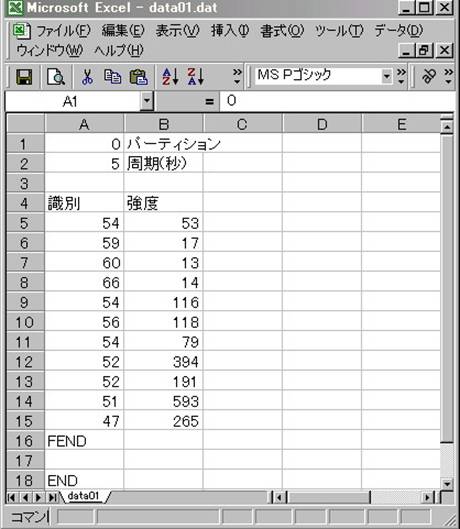The width and height of the screenshot is (460, 529).
Task: Click the formula bar input showing 0
Action: (337, 101)
